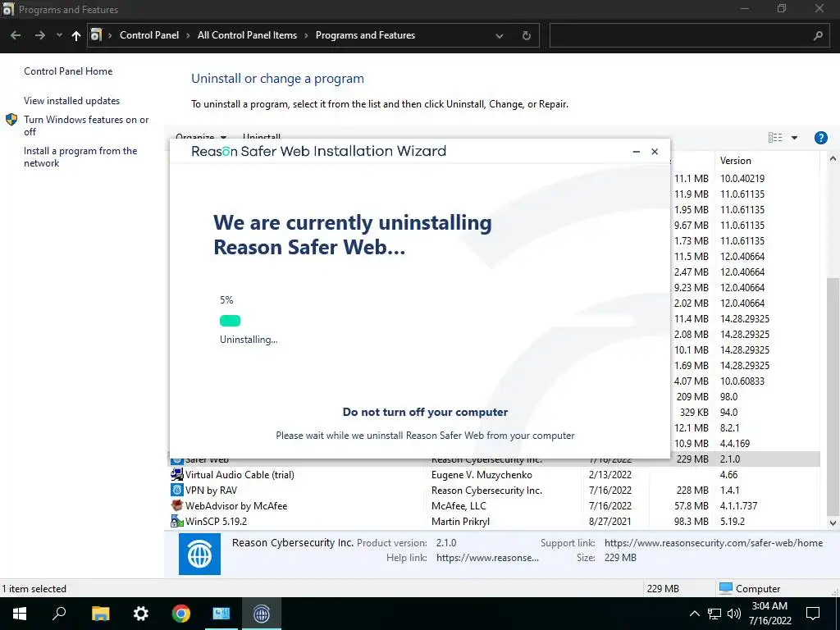This screenshot has width=840, height=630.
Task: Show hidden tray icons chevron
Action: [x=694, y=614]
